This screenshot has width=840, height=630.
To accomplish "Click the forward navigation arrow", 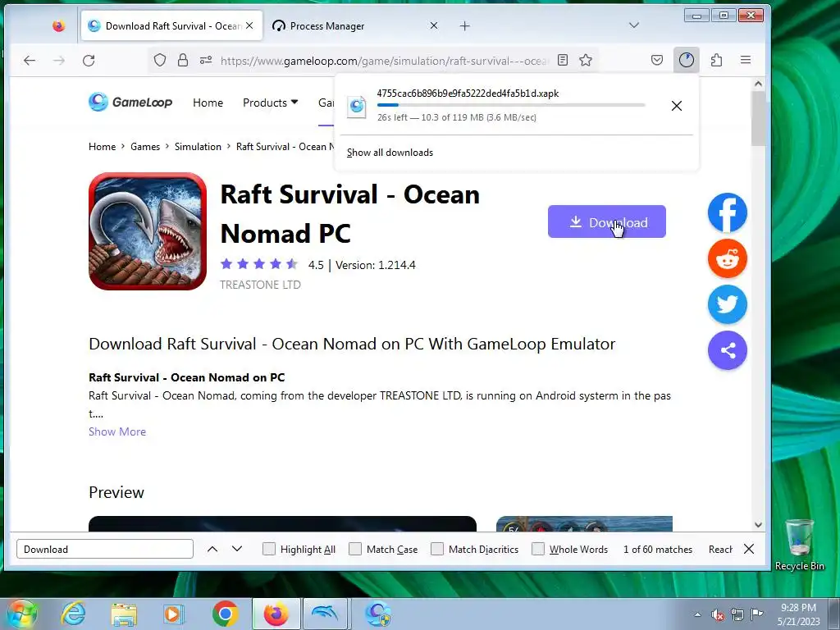I will (x=59, y=61).
